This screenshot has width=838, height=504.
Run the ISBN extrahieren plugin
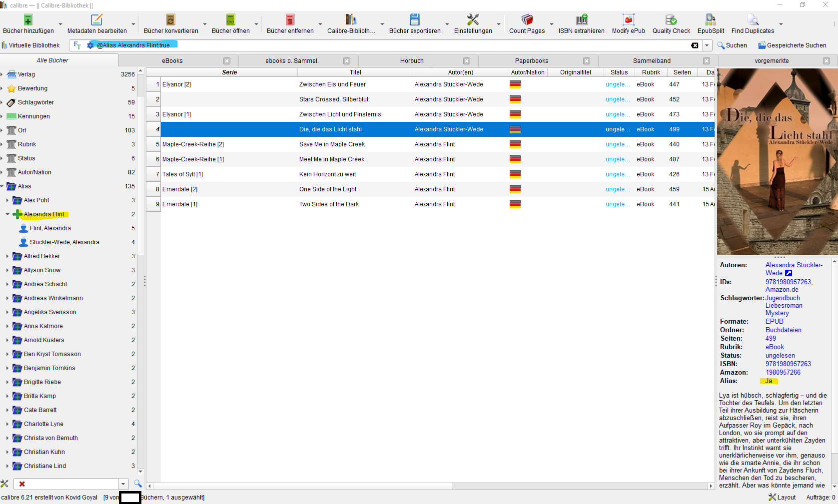[581, 20]
